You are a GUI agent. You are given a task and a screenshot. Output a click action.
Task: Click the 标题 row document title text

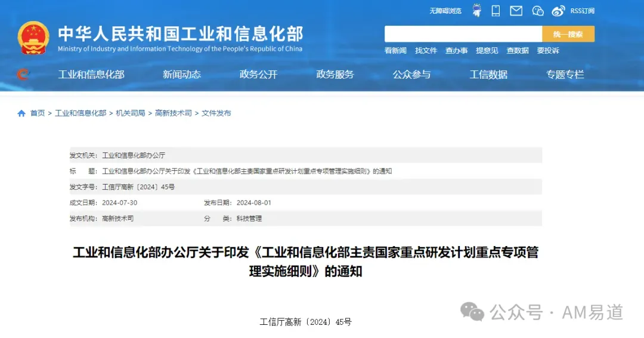(247, 171)
